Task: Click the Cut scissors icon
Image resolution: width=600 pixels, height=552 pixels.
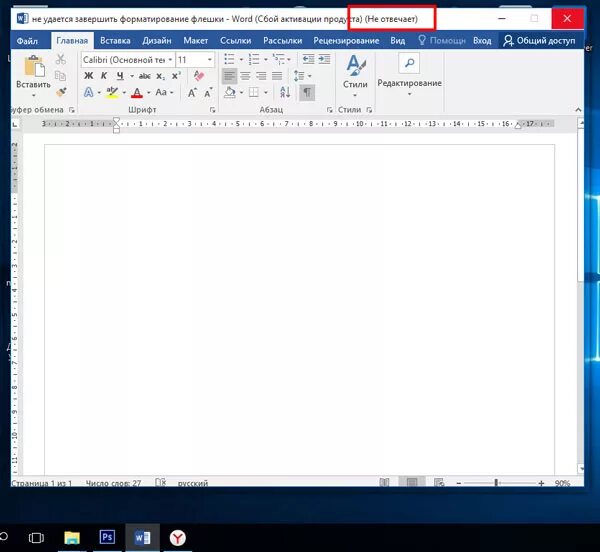Action: coord(60,59)
